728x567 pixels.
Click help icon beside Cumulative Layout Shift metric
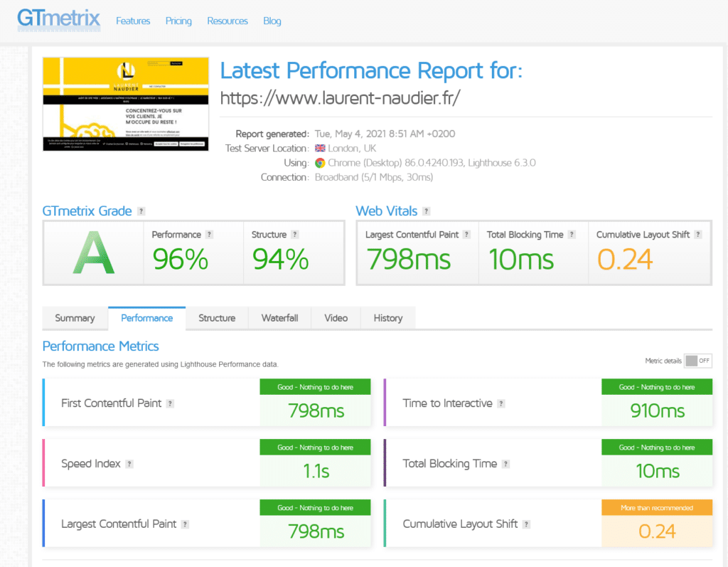[527, 524]
